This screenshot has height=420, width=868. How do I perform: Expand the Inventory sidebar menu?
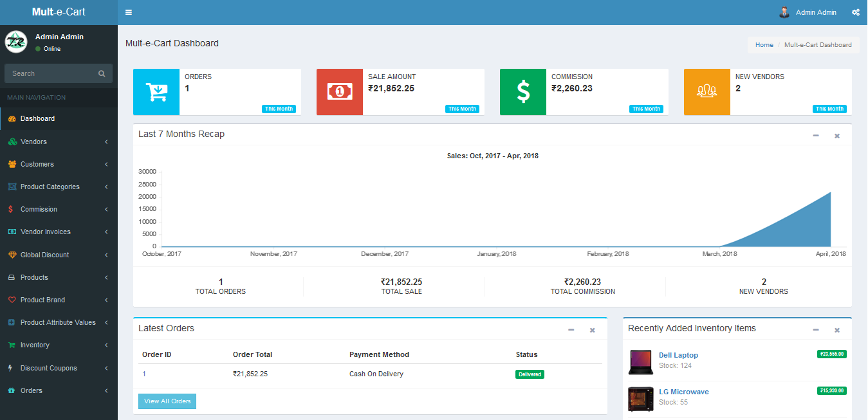point(35,345)
